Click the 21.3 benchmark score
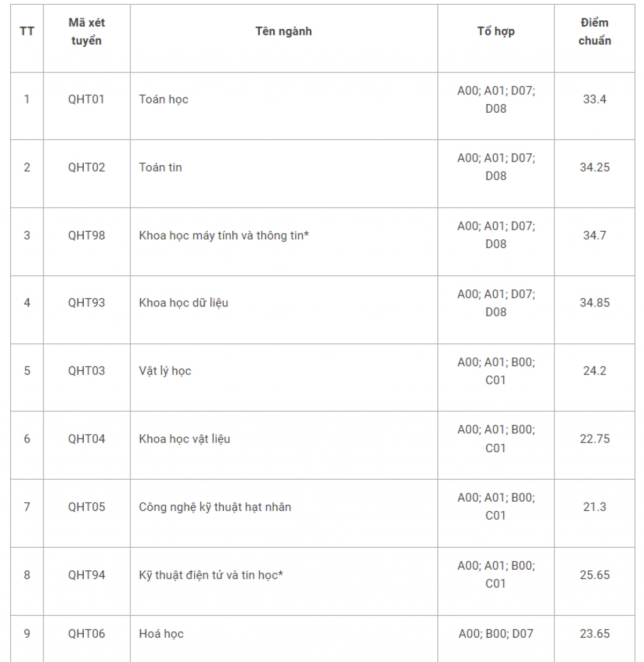 pyautogui.click(x=595, y=507)
